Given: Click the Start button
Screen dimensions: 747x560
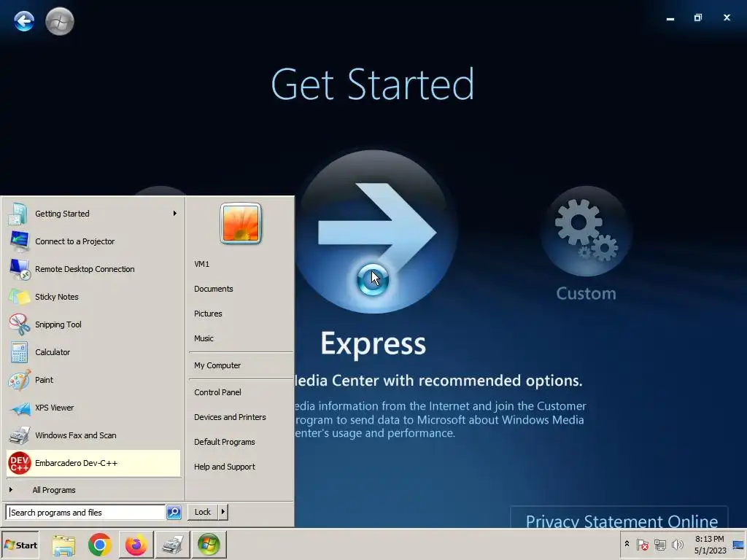Looking at the screenshot, I should pos(20,545).
